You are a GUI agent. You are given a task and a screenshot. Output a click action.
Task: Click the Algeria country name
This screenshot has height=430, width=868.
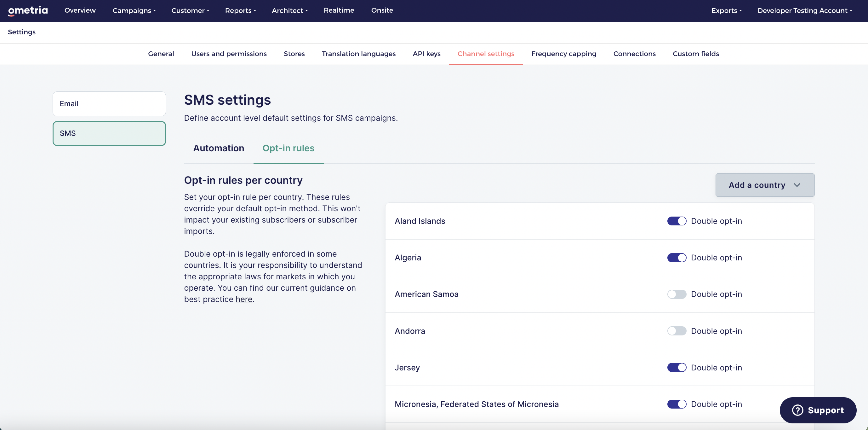[408, 258]
